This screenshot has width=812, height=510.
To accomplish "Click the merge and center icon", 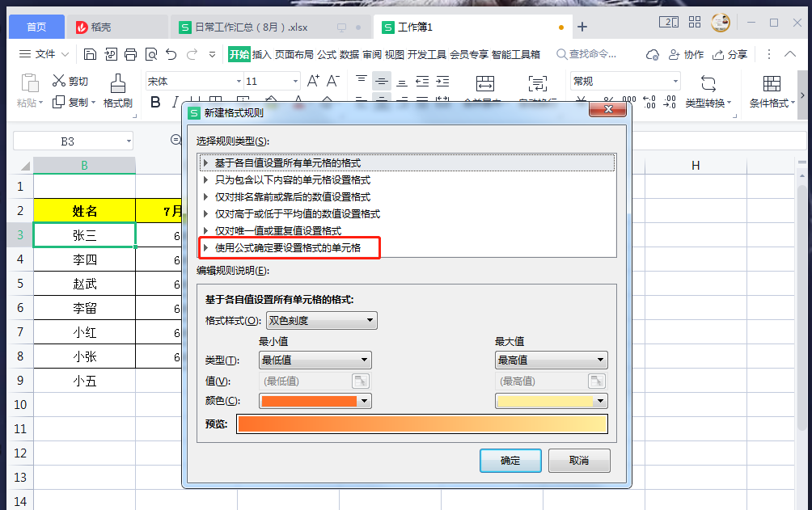I will coord(485,82).
